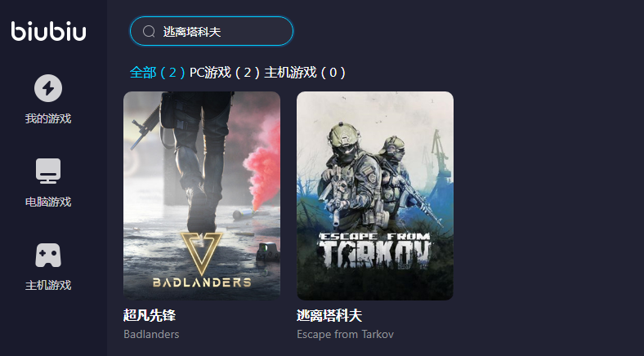644x356 pixels.
Task: Click the gray Badlanders subtitle text
Action: pos(151,334)
